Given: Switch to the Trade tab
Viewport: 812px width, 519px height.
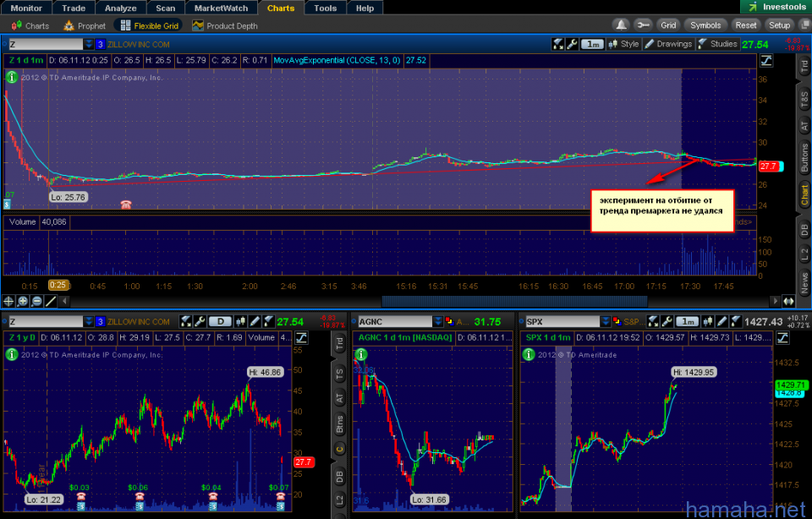Looking at the screenshot, I should click(x=74, y=8).
